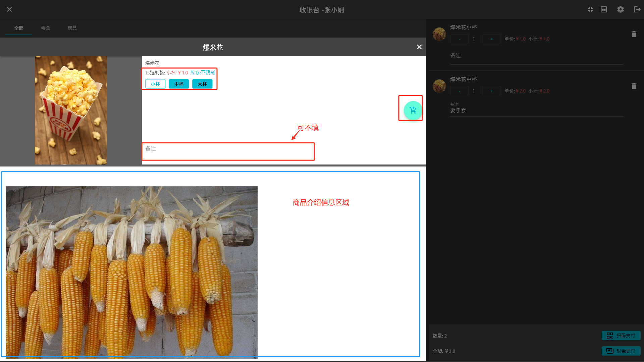
Task: Increase quantity of 爆米花小杯
Action: click(491, 39)
